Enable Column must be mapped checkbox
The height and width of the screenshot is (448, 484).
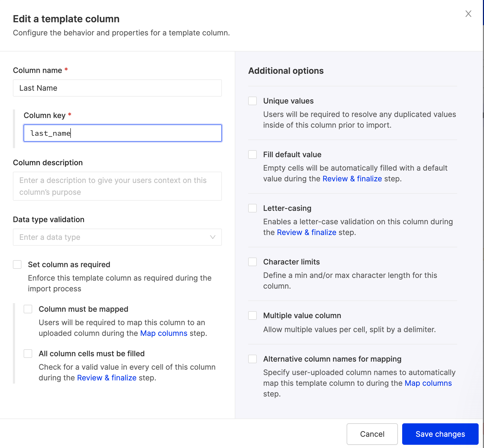[28, 309]
